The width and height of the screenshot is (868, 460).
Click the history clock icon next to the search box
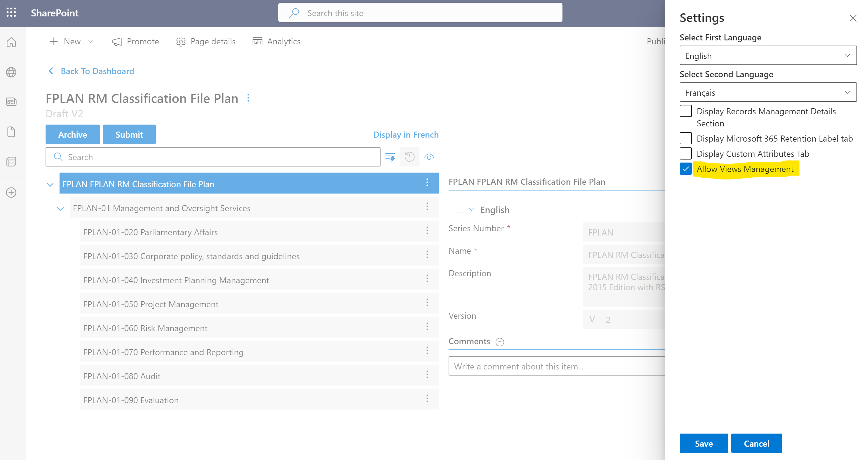pyautogui.click(x=409, y=157)
